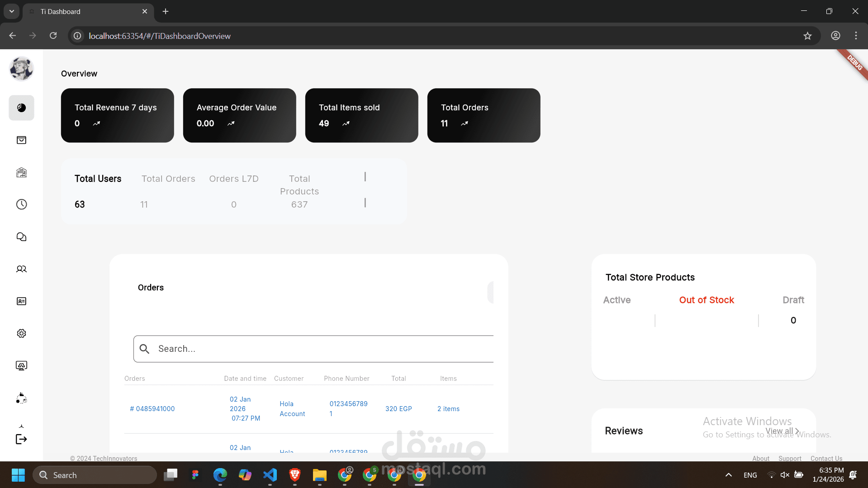
Task: Open order # 0485941000
Action: tap(152, 409)
